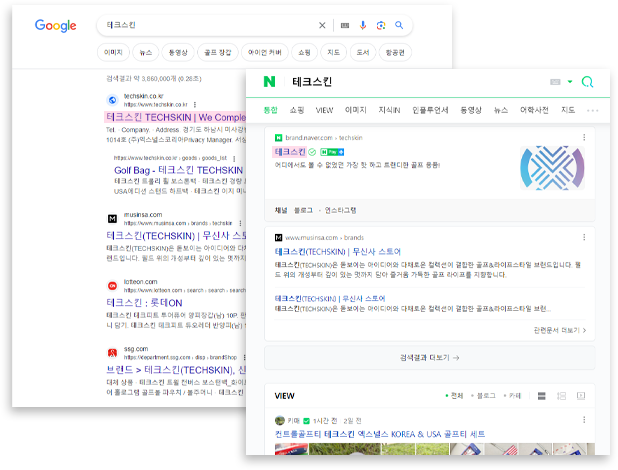
Task: Switch VIEW section to thumbnail-list layout icon
Action: [x=561, y=395]
